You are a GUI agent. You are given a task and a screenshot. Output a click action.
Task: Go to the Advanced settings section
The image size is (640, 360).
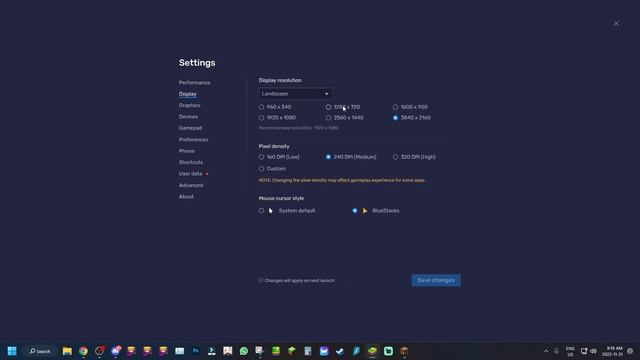tap(191, 185)
